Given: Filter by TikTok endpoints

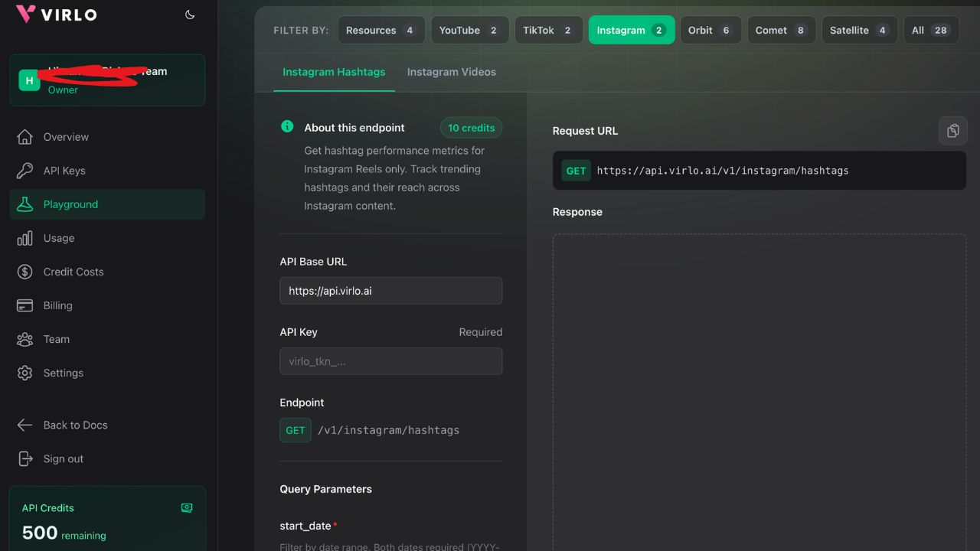Looking at the screenshot, I should coord(548,30).
